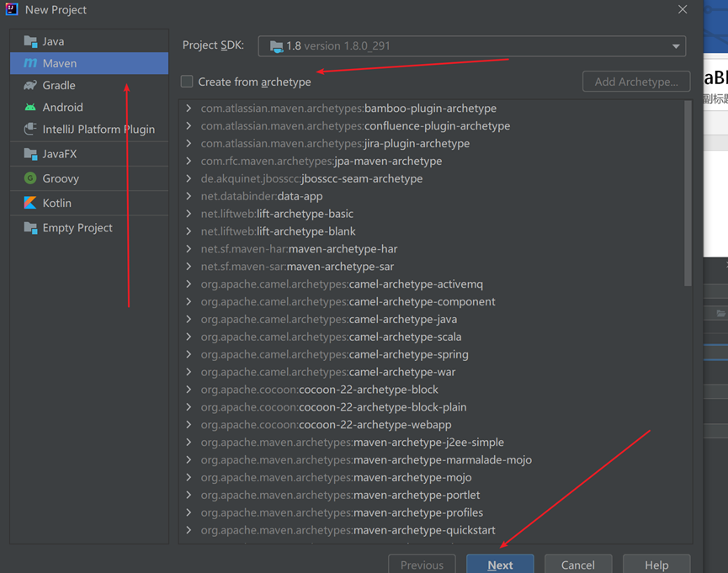728x573 pixels.
Task: Click the Android robot icon
Action: 30,107
